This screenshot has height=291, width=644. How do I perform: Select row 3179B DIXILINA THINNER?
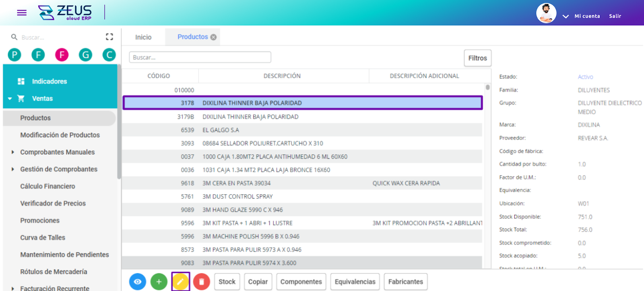click(302, 117)
